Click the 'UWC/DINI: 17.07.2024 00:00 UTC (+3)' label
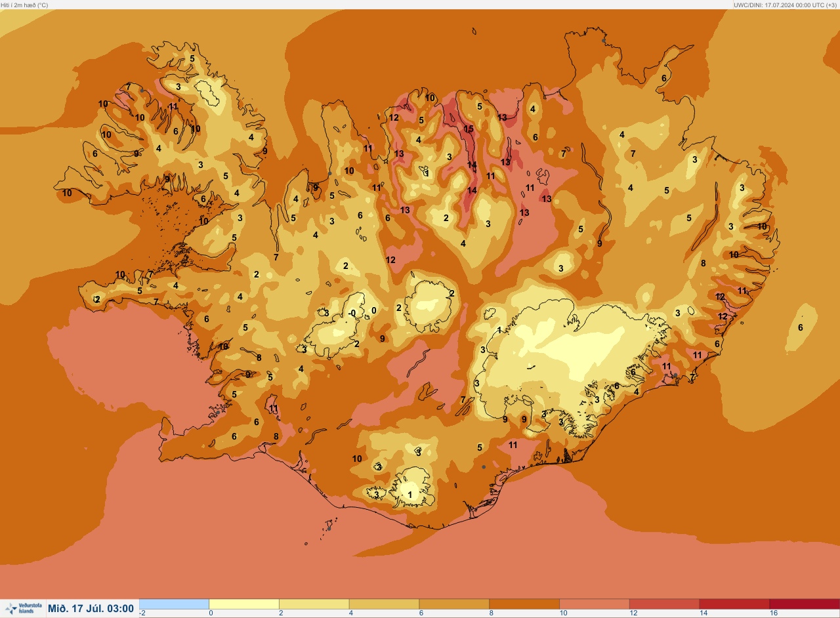The height and width of the screenshot is (618, 840). point(786,5)
